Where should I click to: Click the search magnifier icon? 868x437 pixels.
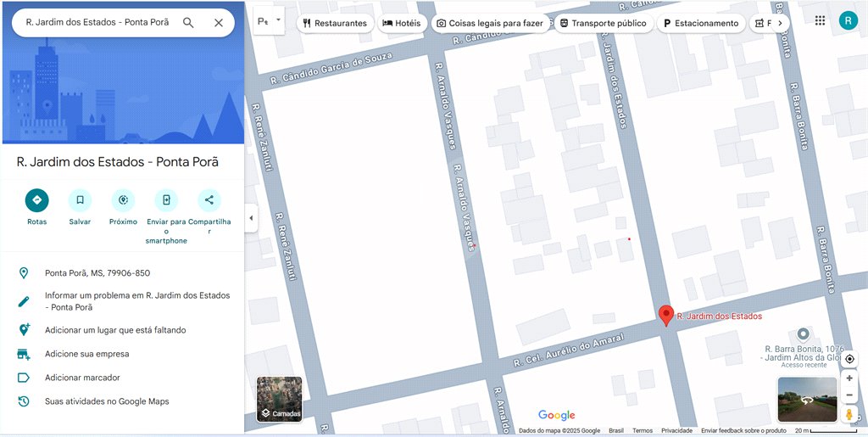tap(188, 23)
